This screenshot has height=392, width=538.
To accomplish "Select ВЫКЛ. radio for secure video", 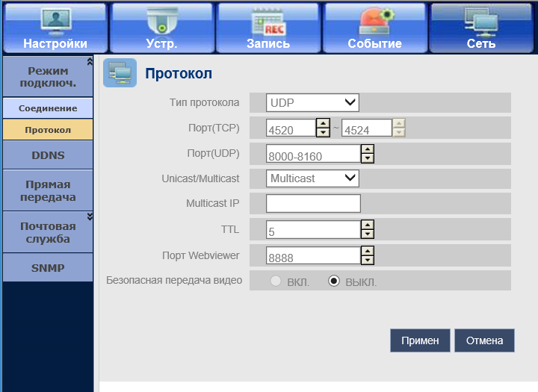I will [334, 281].
